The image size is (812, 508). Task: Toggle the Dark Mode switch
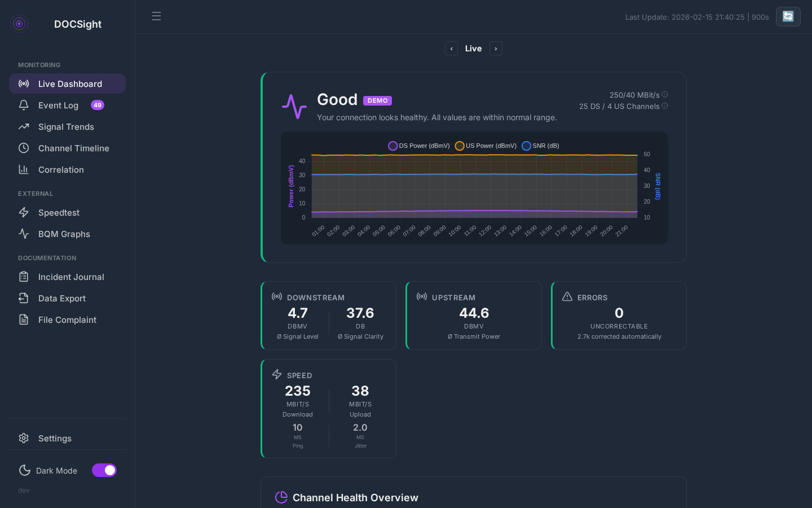(x=104, y=470)
